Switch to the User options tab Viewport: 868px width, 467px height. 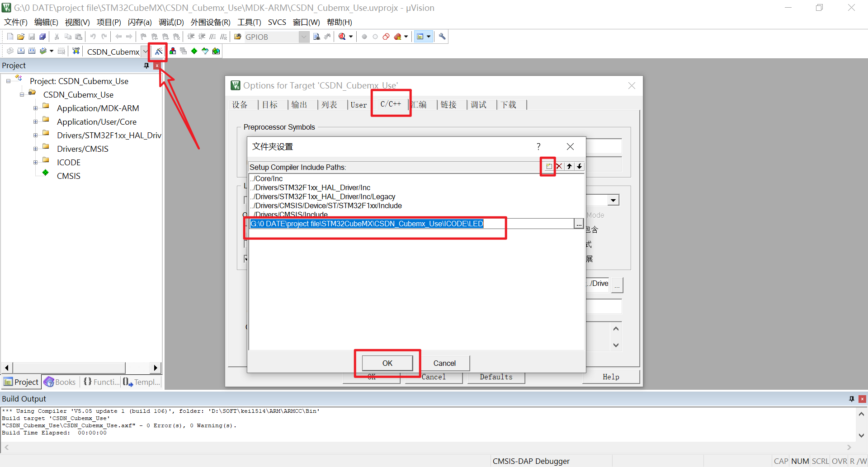tap(359, 105)
